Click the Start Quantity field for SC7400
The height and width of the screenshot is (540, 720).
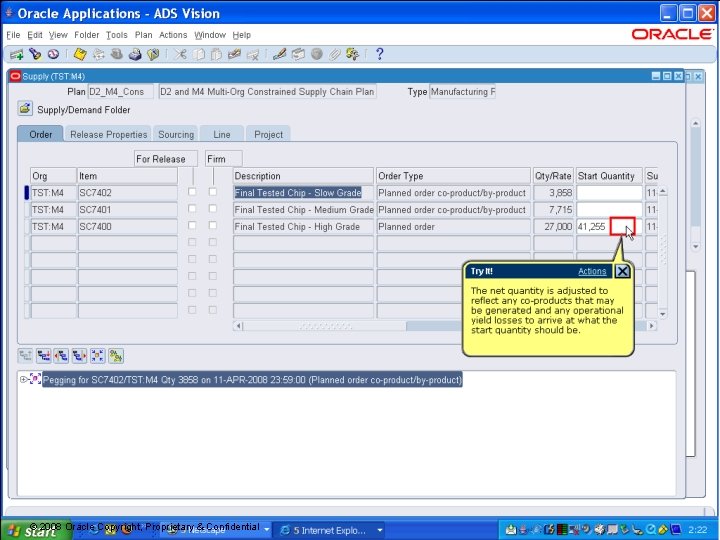pos(609,226)
